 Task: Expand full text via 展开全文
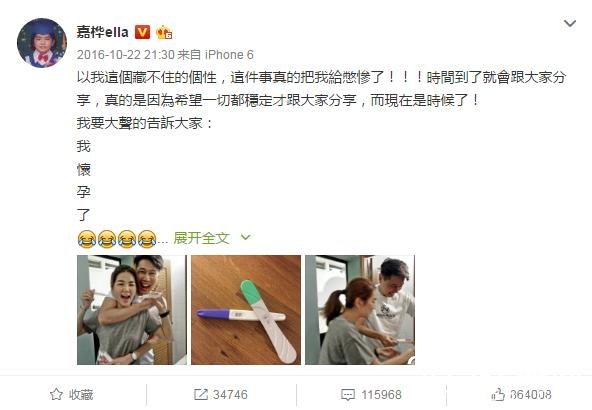pos(202,238)
